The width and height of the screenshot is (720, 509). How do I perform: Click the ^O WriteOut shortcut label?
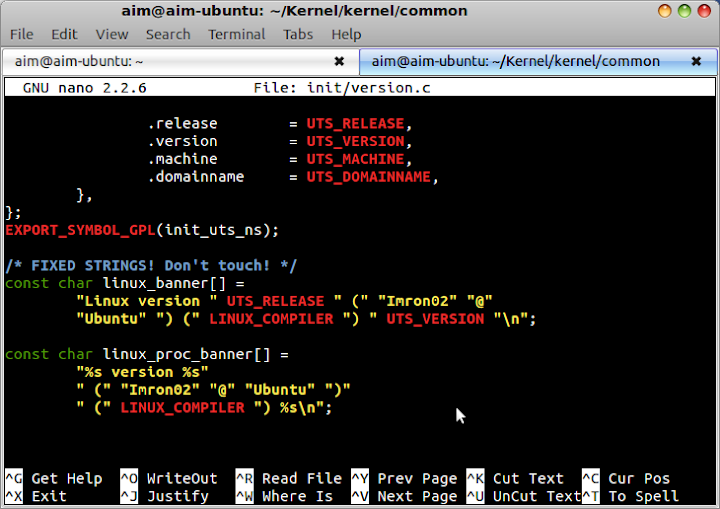(x=168, y=478)
